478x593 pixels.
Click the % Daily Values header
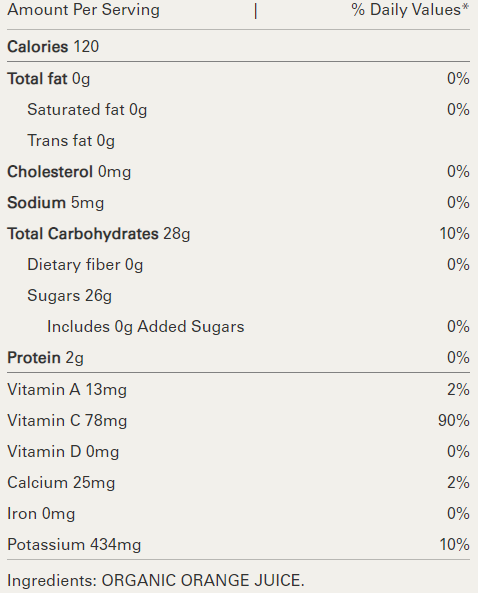(x=410, y=10)
